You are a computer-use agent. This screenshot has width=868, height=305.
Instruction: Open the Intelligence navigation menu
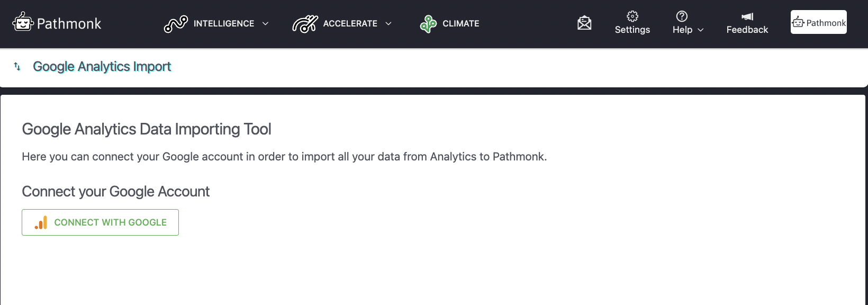pos(224,23)
